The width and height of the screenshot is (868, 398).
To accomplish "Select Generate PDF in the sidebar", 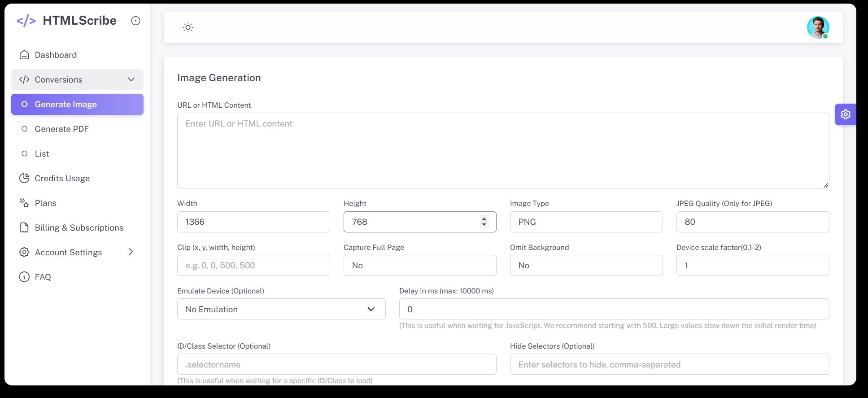I will (61, 129).
